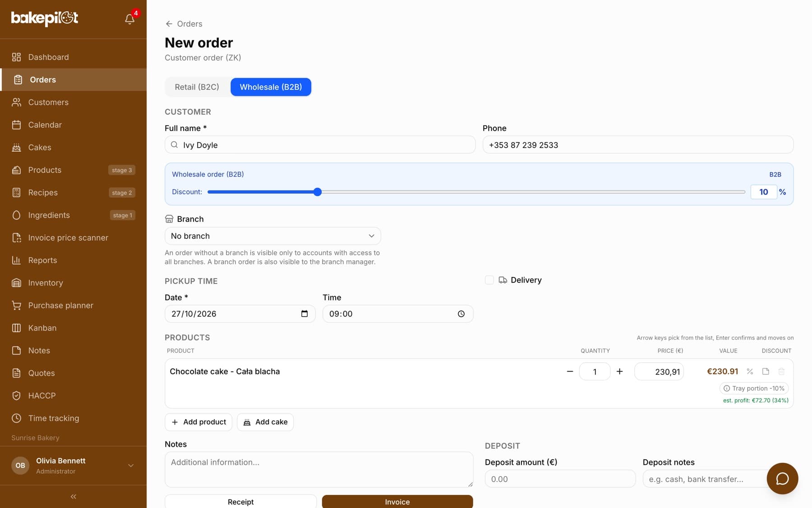
Task: Click the Tray portion -10% badge
Action: point(754,388)
